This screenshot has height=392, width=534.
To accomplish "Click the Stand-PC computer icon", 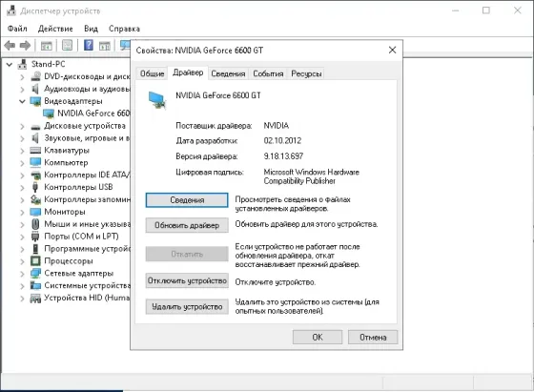I will [23, 64].
